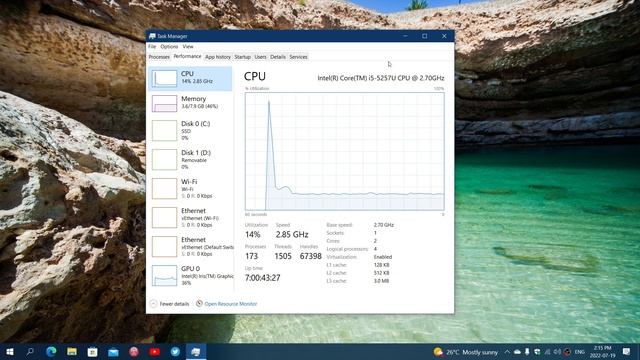Switch to the App history tab
Image resolution: width=640 pixels, height=360 pixels.
[218, 57]
